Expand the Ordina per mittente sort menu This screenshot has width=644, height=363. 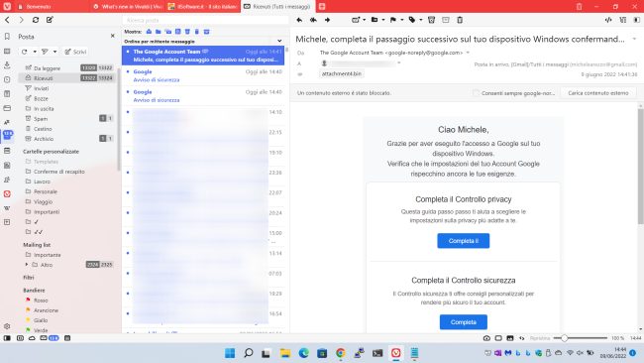pyautogui.click(x=279, y=41)
